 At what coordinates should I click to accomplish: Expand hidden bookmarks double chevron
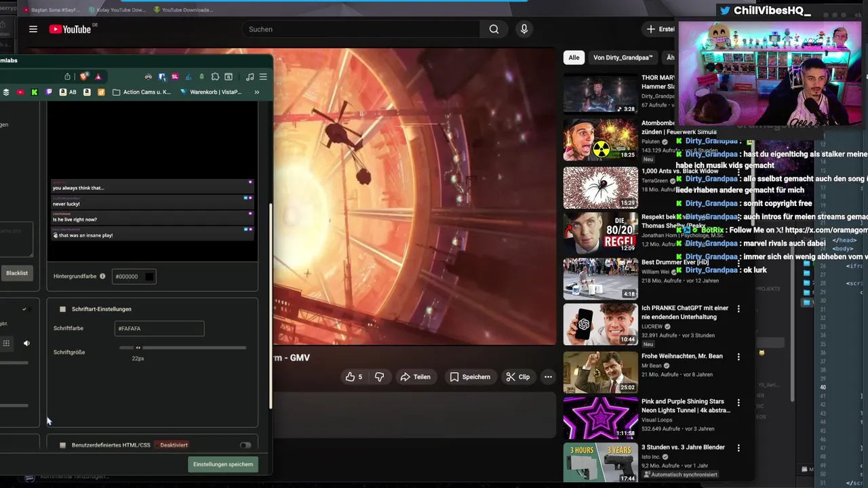pos(256,92)
